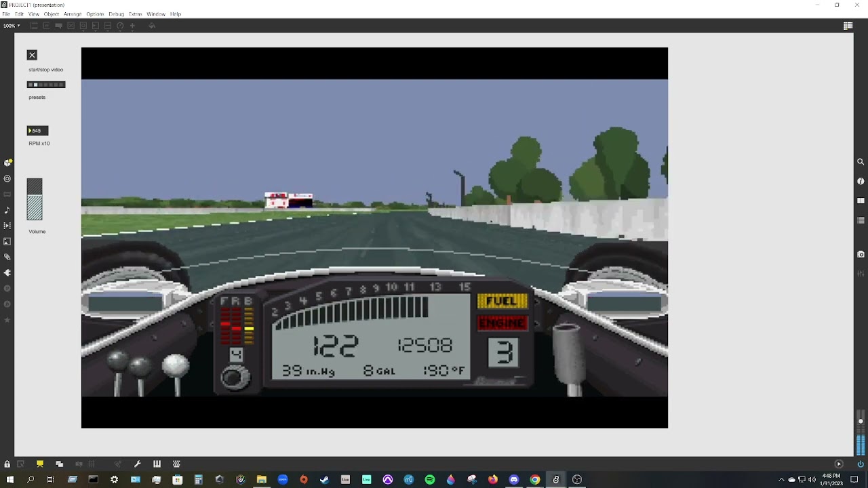Open the Edit menu
Image resolution: width=868 pixels, height=488 pixels.
(x=20, y=14)
